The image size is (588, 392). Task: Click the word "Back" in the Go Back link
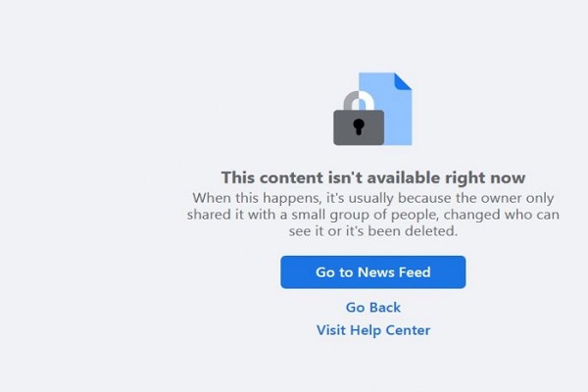click(x=384, y=308)
